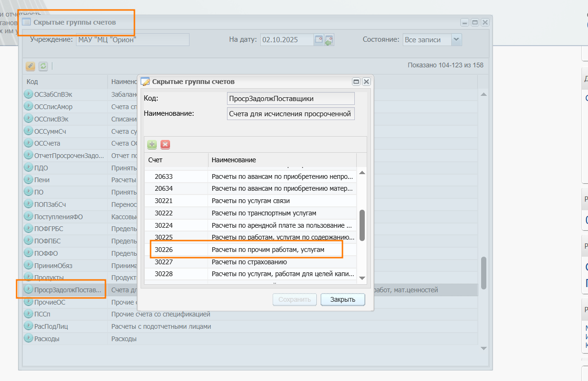The height and width of the screenshot is (381, 588).
Task: Click the round icon of ПринимОбяз row
Action: [28, 265]
